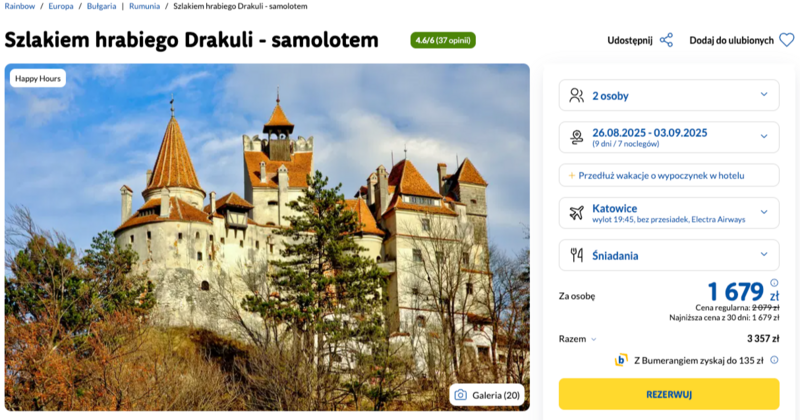
Task: Click the camera icon in Galeria button
Action: coord(460,395)
